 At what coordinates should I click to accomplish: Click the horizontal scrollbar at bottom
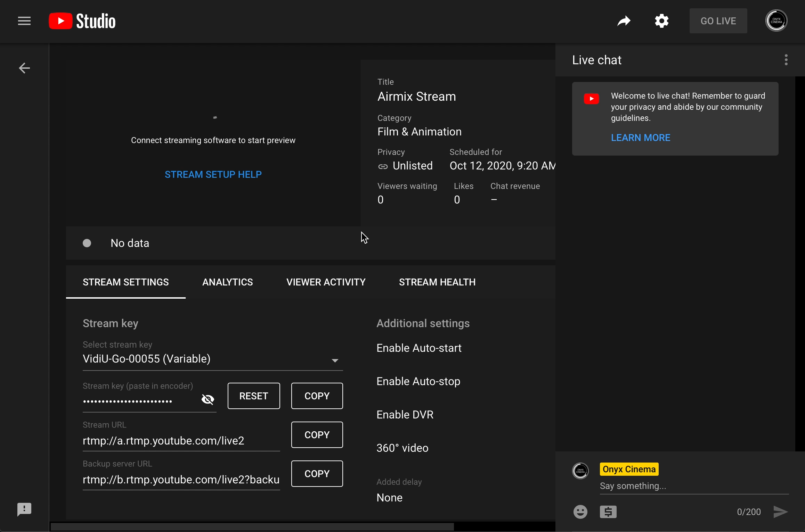pyautogui.click(x=252, y=527)
